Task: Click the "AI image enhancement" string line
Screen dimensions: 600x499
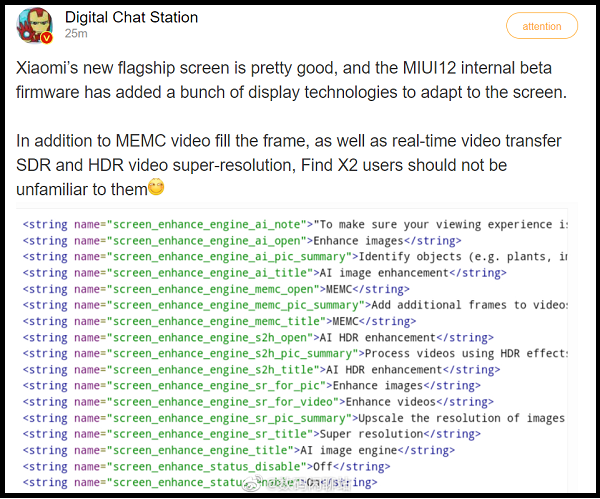Action: click(264, 273)
